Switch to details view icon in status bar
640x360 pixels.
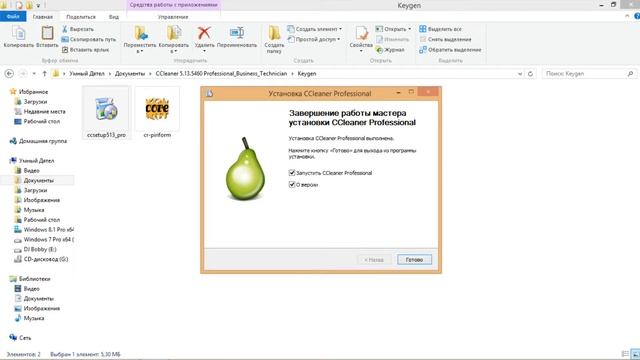[x=625, y=354]
